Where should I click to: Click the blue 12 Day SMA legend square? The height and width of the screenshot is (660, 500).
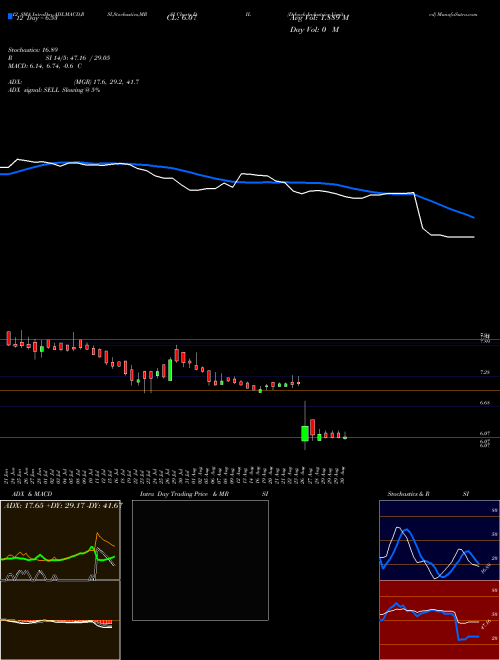tap(10, 16)
